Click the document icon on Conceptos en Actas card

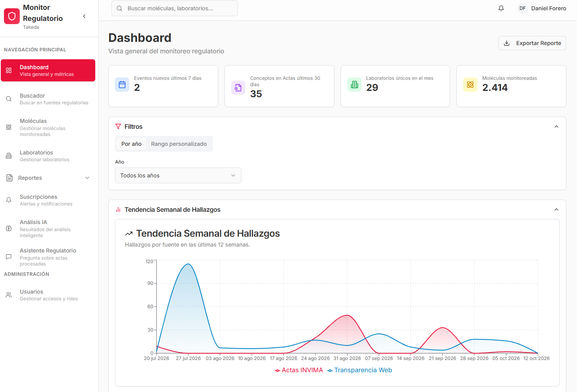click(238, 88)
